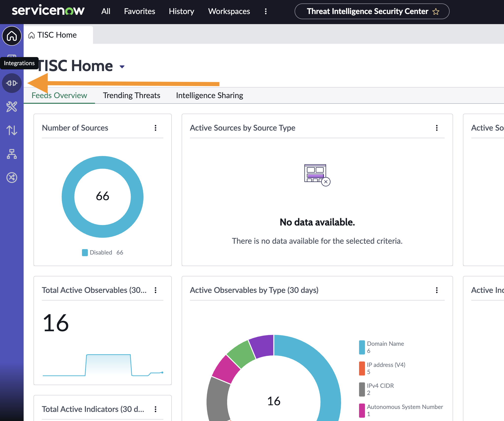Expand the TISC Home title dropdown
Screen dimensions: 504x421
click(122, 67)
